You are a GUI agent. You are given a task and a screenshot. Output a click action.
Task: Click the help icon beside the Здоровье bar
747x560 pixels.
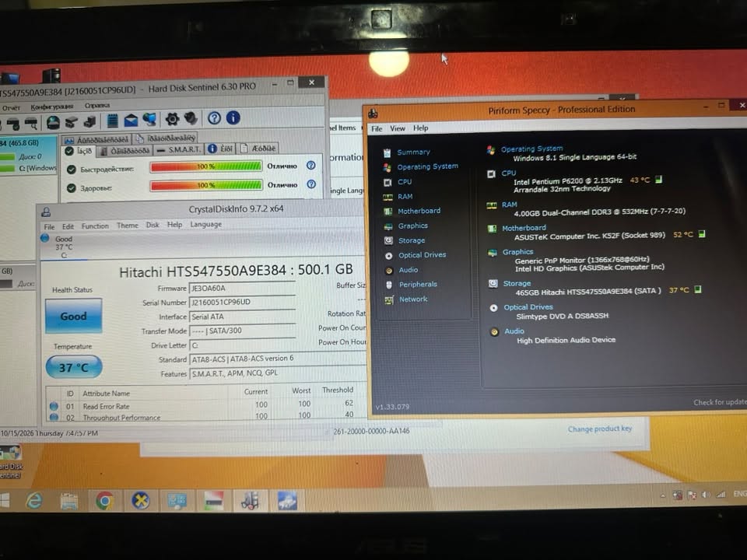point(311,184)
